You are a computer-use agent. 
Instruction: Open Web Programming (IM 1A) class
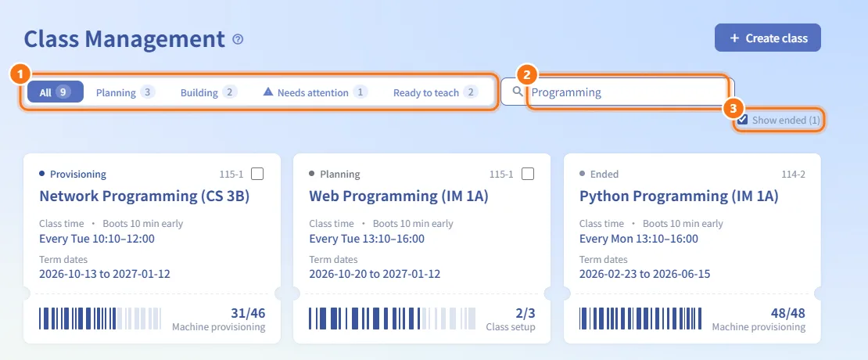tap(399, 196)
